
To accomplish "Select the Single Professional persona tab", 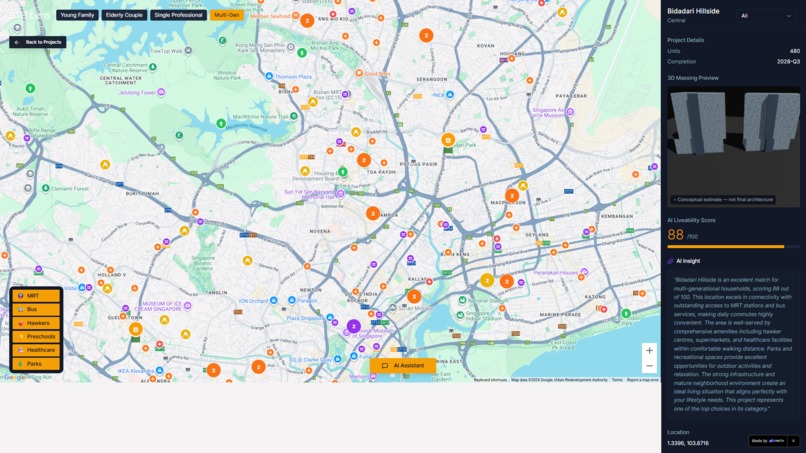I will [178, 15].
